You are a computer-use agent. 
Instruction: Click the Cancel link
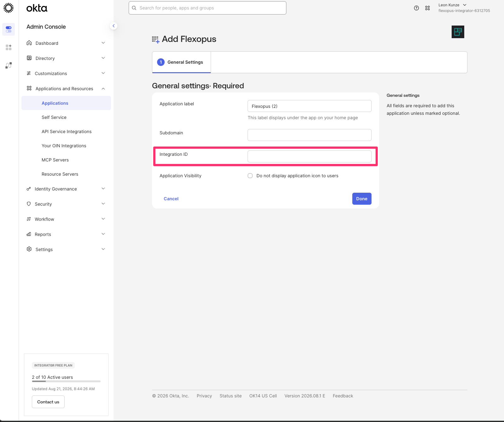[171, 199]
